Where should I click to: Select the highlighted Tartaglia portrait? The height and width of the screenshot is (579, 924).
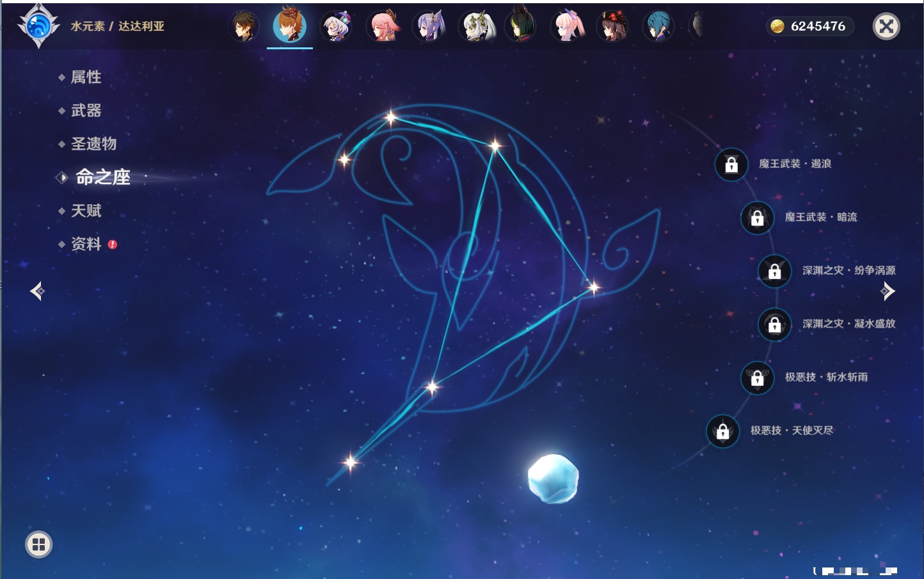290,26
